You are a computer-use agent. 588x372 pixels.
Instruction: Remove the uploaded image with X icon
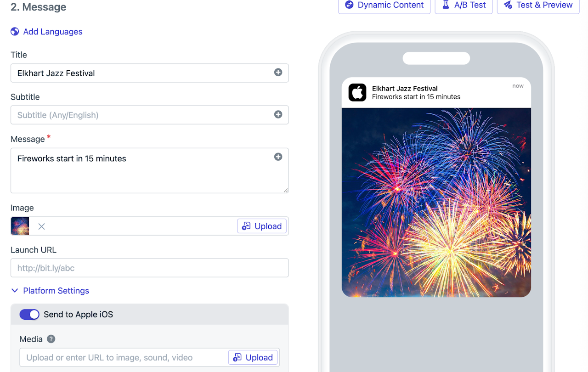[x=41, y=226]
